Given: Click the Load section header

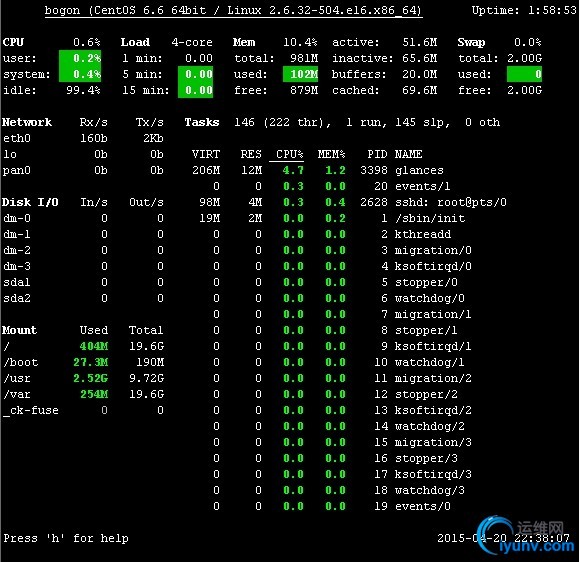Looking at the screenshot, I should click(135, 42).
